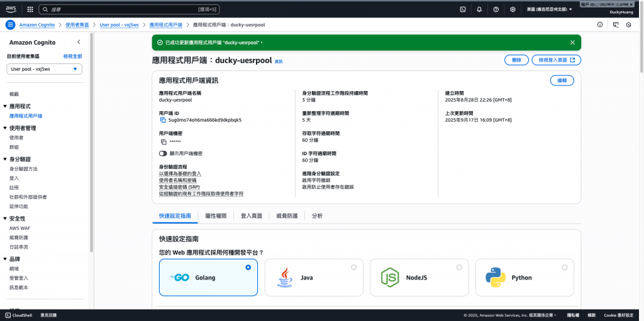Click 意見回饋 in the bottom bar
Viewport: 644px width, 321px height.
tap(48, 315)
